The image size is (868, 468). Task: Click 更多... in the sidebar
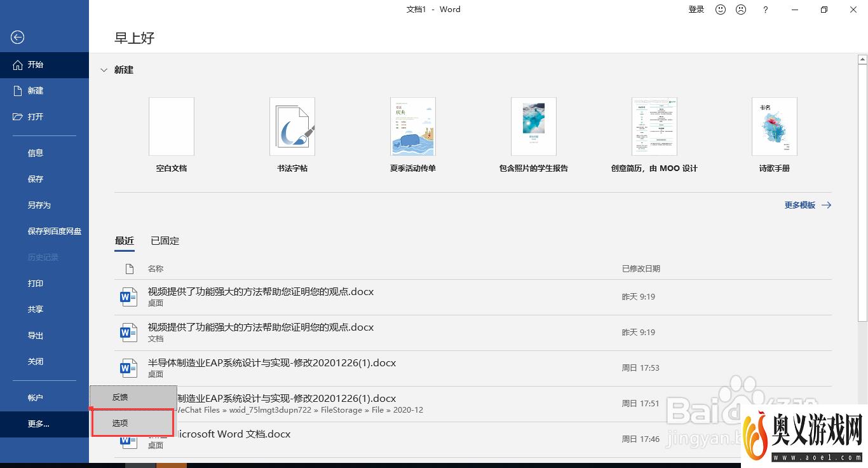point(44,423)
